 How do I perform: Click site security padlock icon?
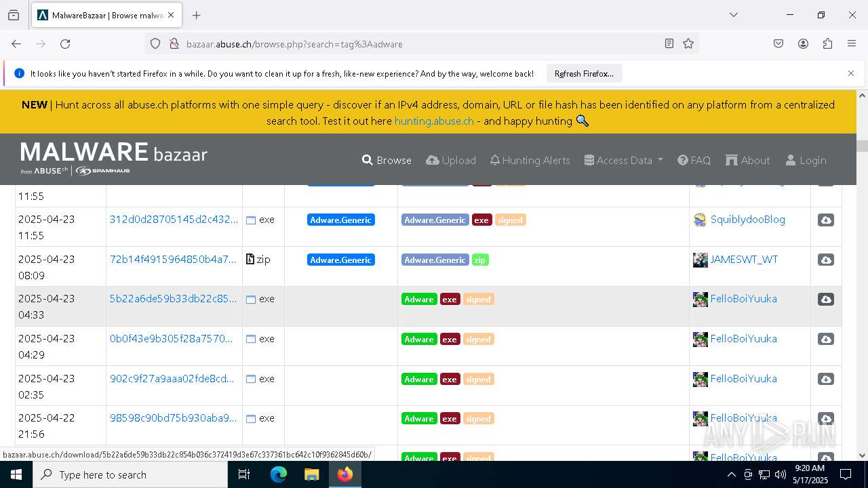(174, 43)
